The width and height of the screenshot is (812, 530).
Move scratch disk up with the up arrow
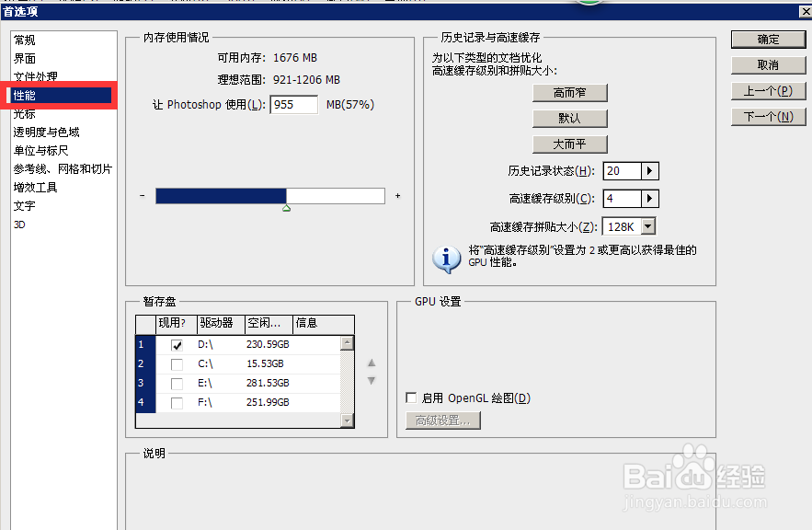372,363
